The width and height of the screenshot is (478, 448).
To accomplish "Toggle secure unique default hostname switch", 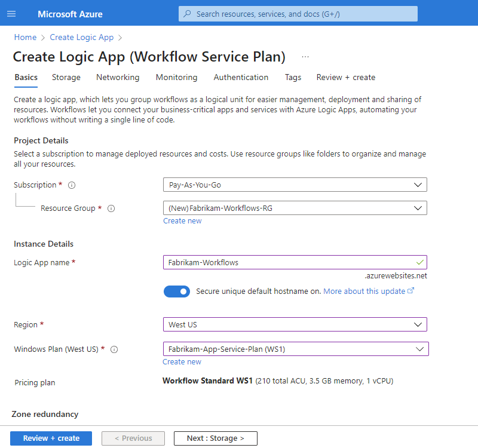I will click(x=176, y=291).
